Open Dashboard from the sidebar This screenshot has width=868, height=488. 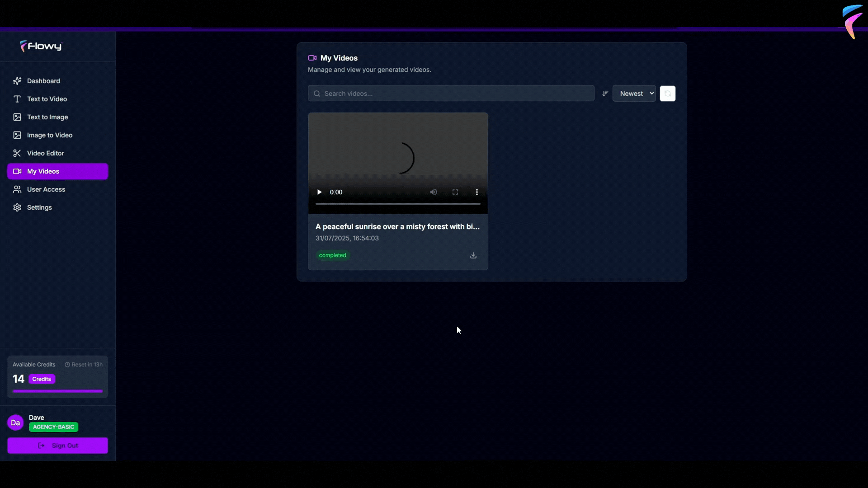[43, 81]
